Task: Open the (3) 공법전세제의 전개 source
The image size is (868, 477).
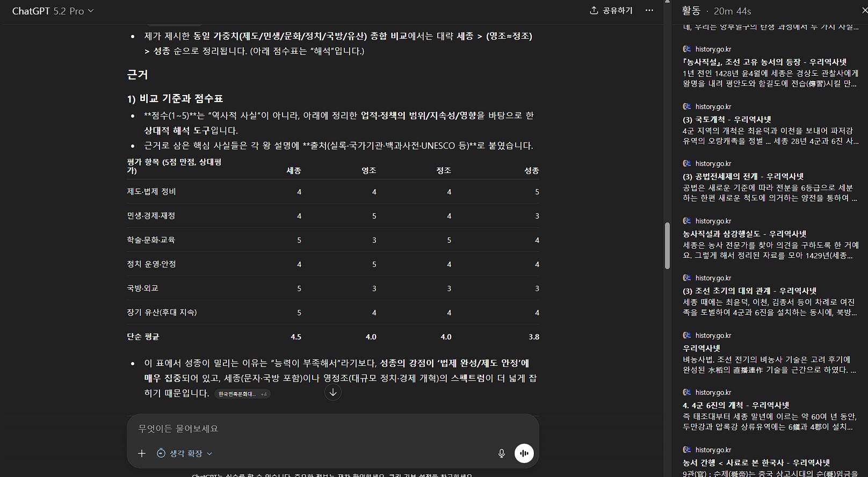Action: click(x=743, y=176)
